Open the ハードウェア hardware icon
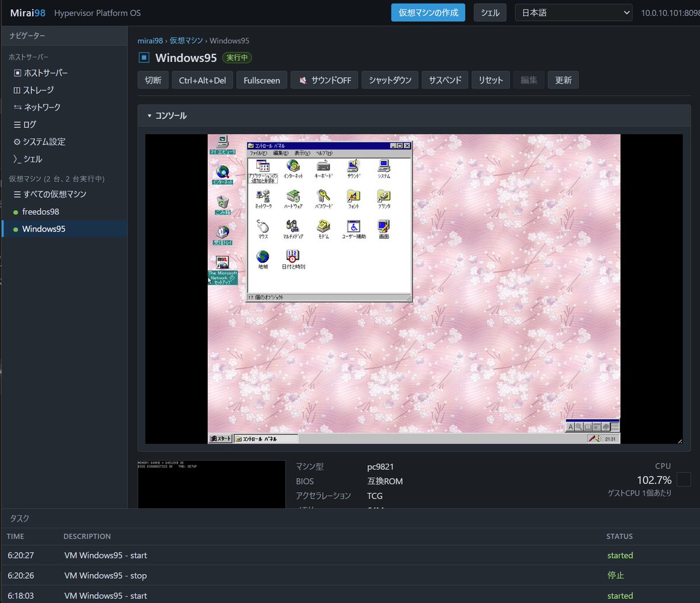Screen dimensions: 700x603 tap(293, 200)
